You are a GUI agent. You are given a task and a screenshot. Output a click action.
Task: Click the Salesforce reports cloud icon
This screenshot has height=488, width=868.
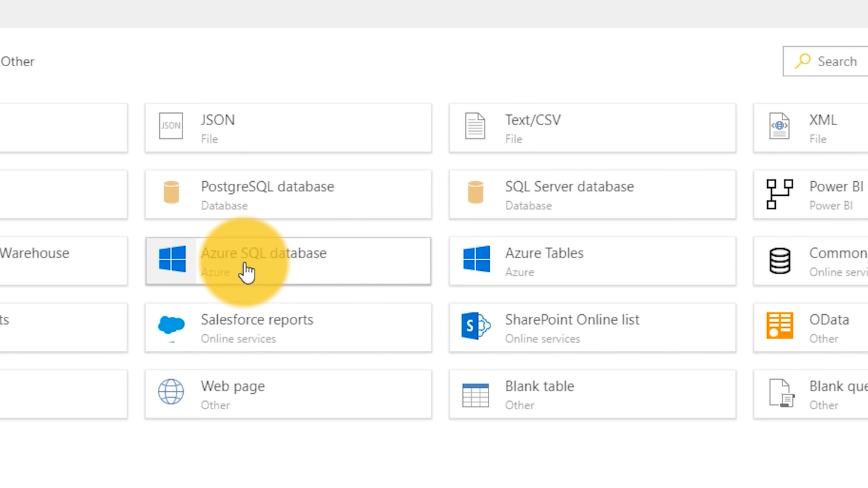[171, 326]
